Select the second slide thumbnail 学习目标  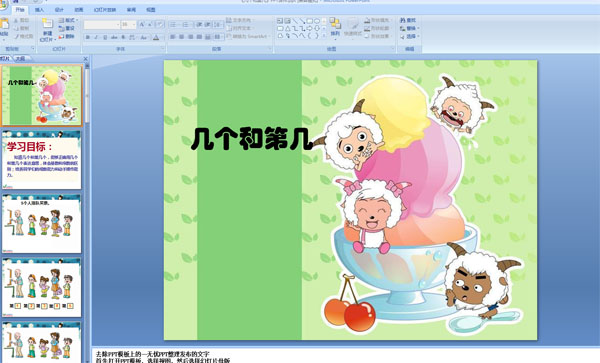click(41, 160)
